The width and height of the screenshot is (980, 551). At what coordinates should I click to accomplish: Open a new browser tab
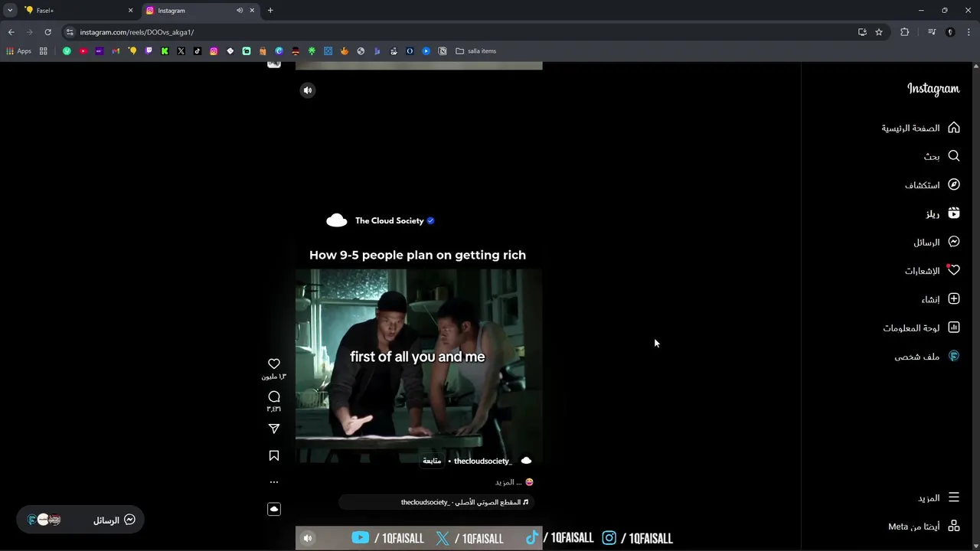270,11
